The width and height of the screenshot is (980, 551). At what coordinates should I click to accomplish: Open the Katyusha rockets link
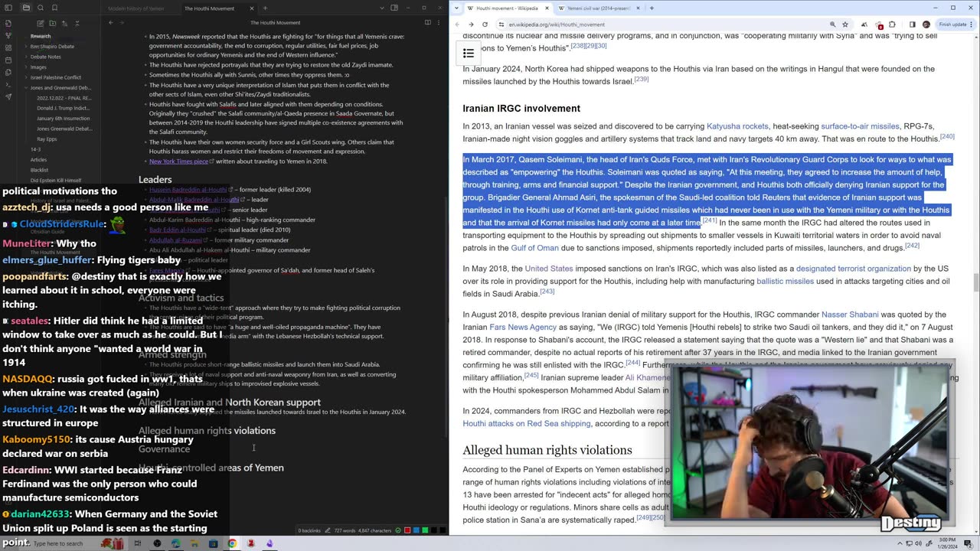click(x=737, y=126)
